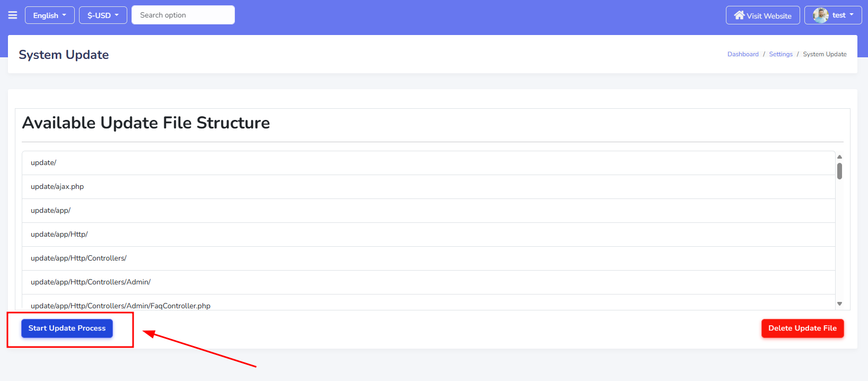Select the update/app/Http/Controllers/ entry
868x381 pixels.
pos(428,258)
